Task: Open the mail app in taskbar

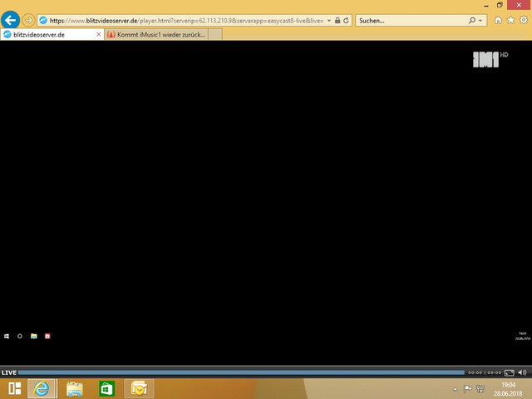Action: pyautogui.click(x=139, y=389)
